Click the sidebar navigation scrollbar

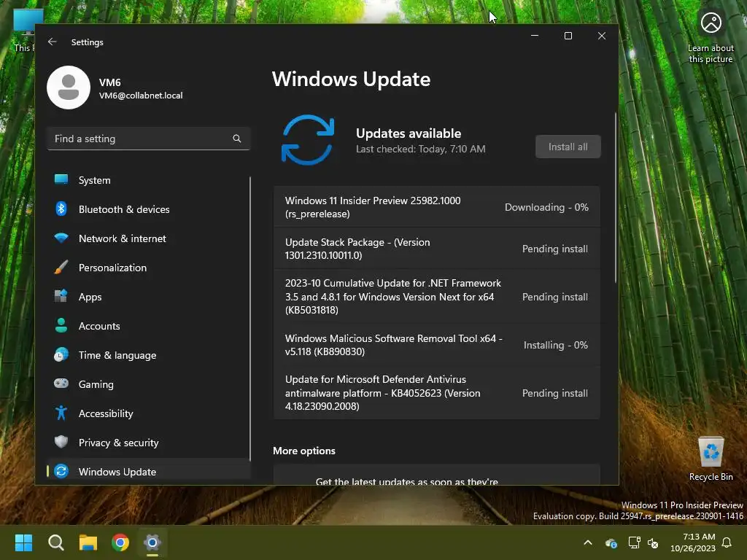[249, 318]
